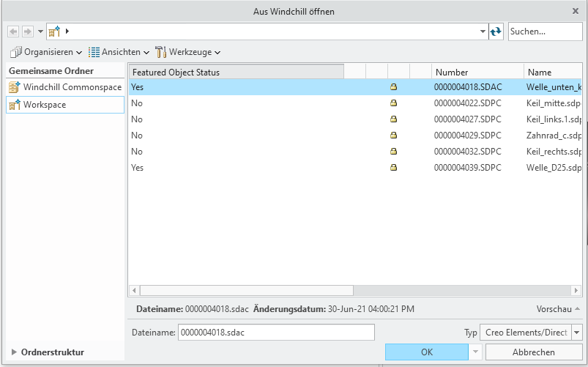Click lock icon in Welle_D25 row
Viewport: 588px width, 367px height.
393,168
